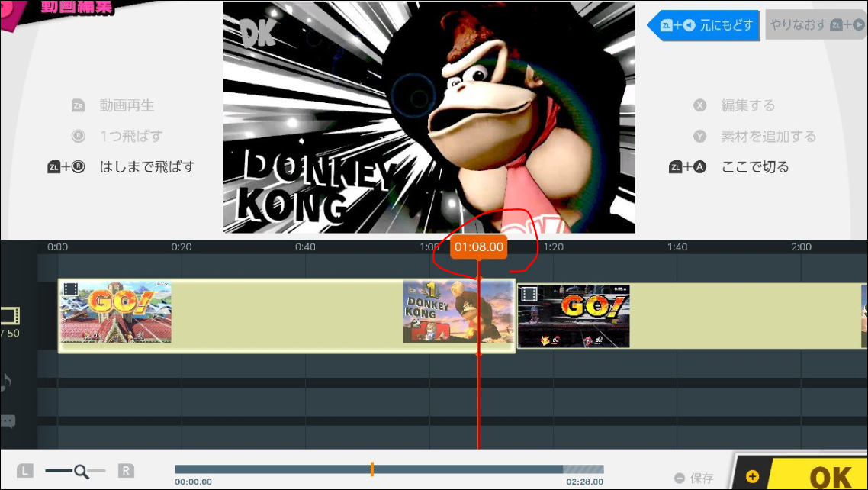Click the X button icon beside 編集する
Screen dimensions: 868x490
pos(699,105)
